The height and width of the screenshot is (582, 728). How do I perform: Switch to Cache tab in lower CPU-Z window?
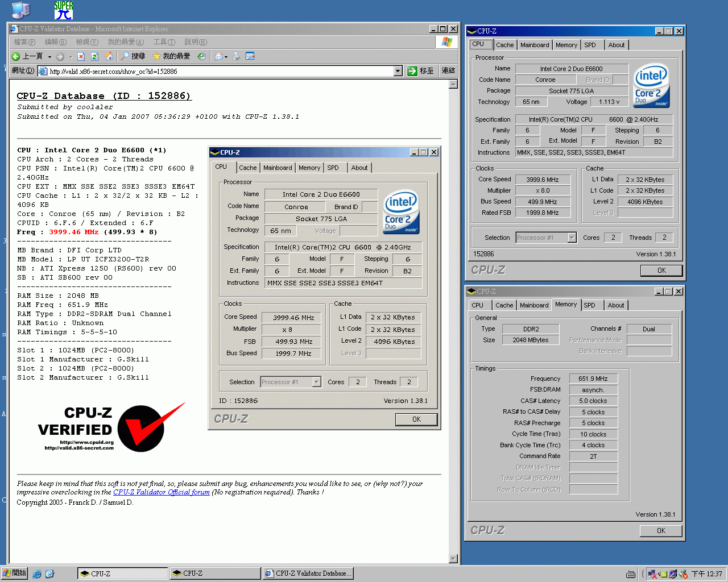(504, 305)
